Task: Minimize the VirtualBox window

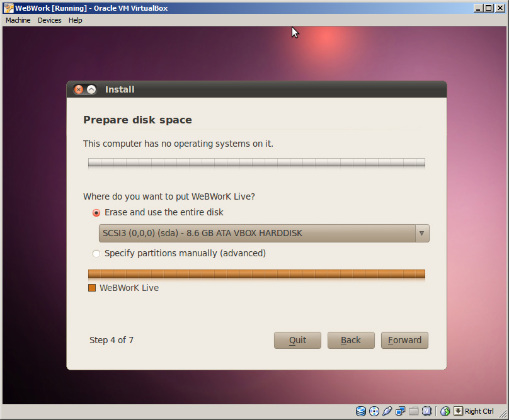Action: tap(478, 8)
